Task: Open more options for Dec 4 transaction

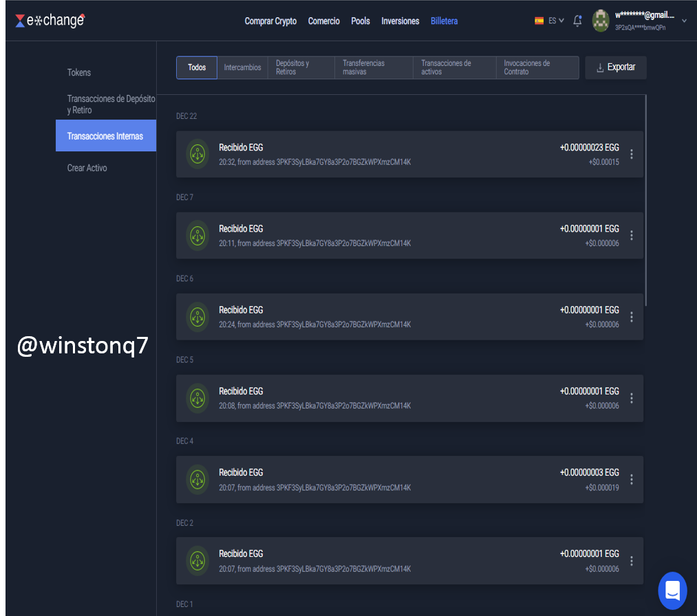Action: point(631,479)
